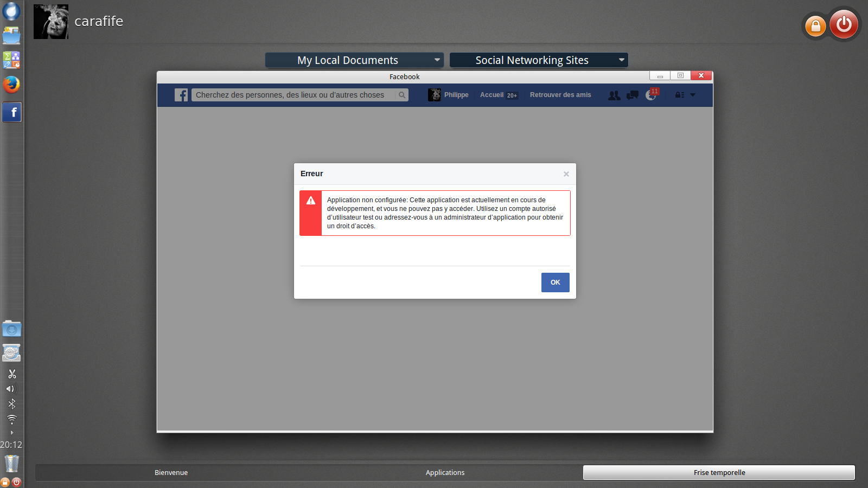Viewport: 868px width, 488px height.
Task: Click the Facebook logo in the blue header
Action: point(181,95)
